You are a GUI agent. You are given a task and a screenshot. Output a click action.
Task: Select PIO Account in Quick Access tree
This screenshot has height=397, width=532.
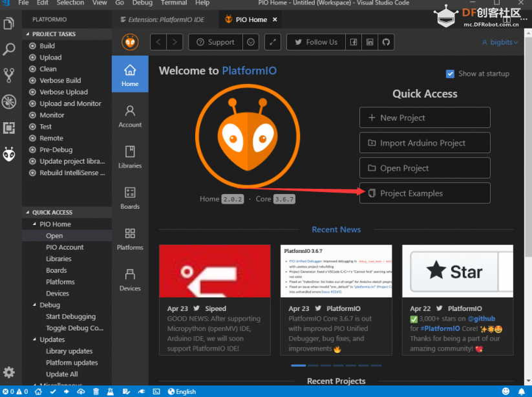[x=67, y=248]
